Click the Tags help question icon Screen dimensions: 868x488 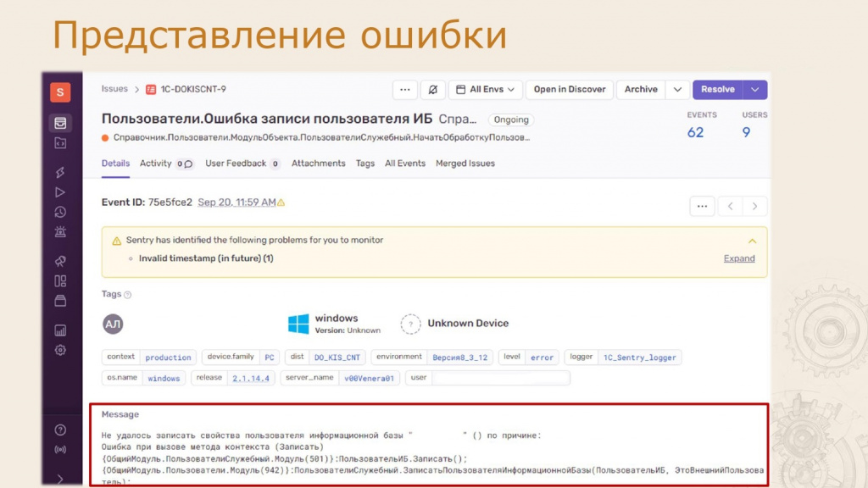coord(128,295)
